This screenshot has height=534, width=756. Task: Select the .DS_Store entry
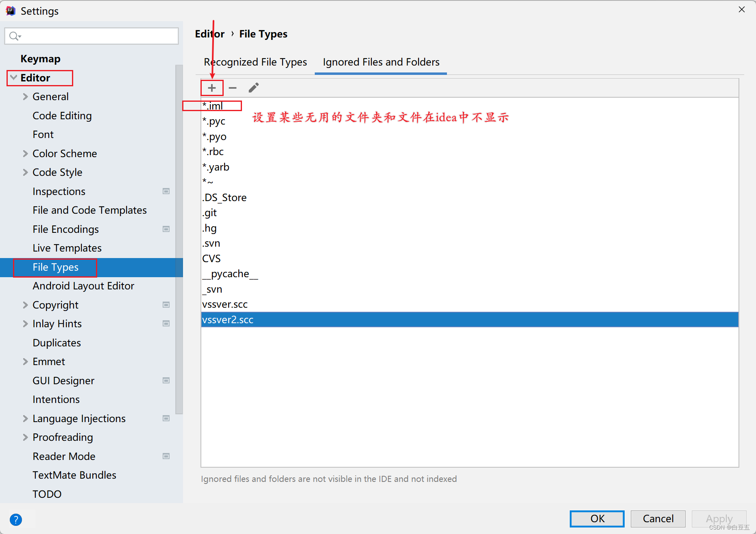click(470, 197)
